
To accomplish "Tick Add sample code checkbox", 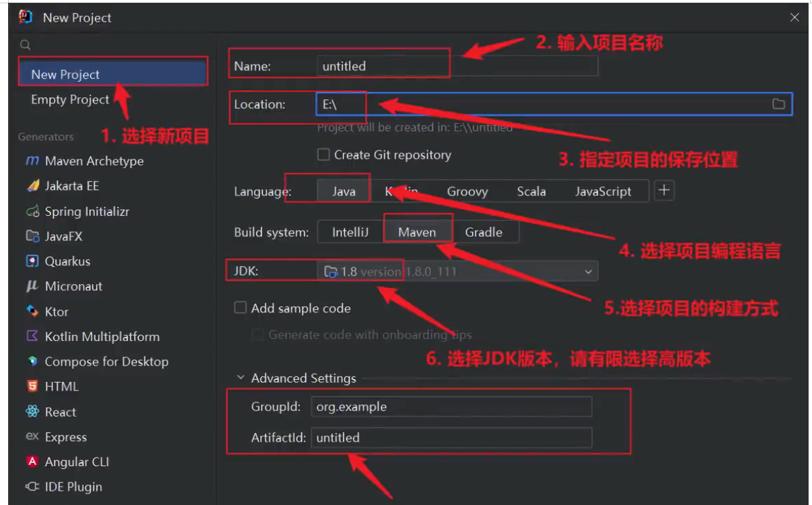I will click(x=240, y=308).
